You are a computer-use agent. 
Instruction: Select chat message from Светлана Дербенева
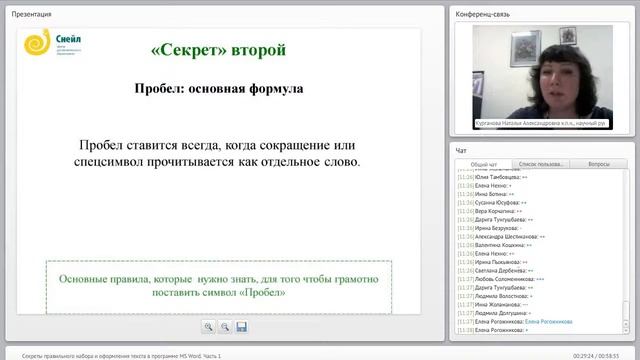pos(496,271)
